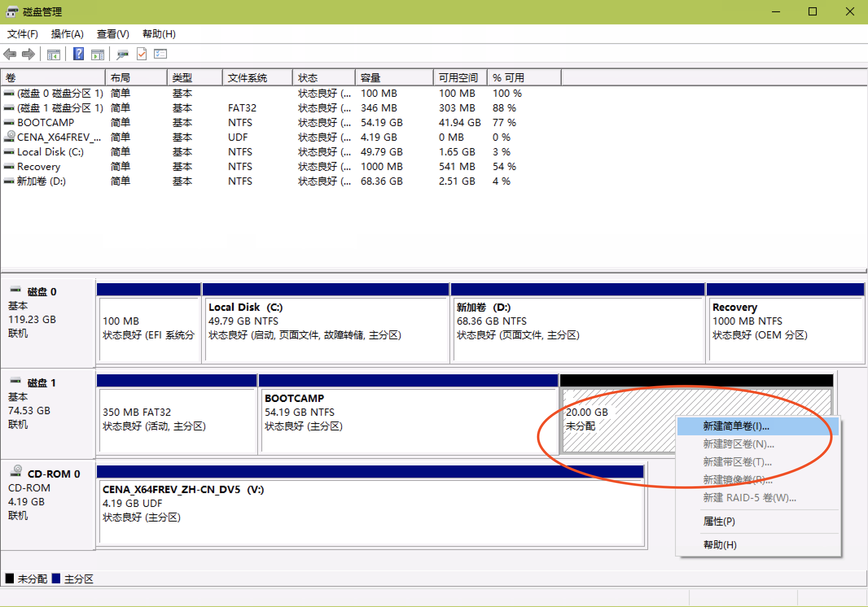Click 帮助(H) entry in context menu
This screenshot has height=607, width=868.
(720, 545)
